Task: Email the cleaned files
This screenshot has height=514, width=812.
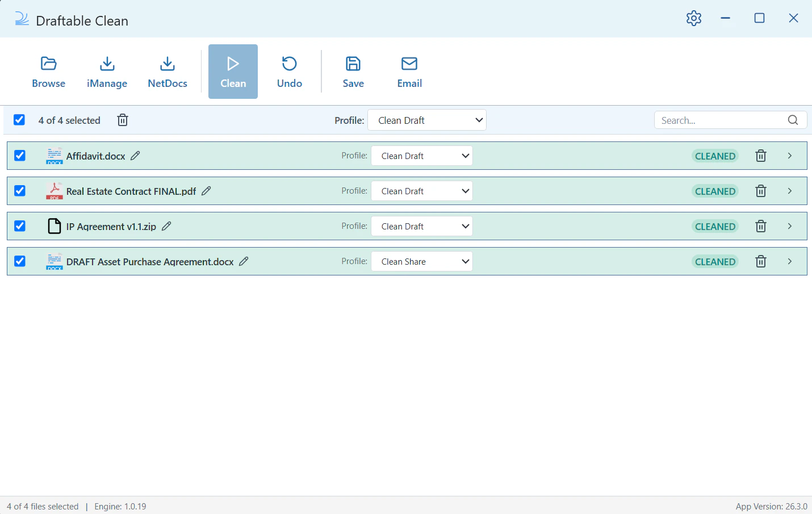Action: click(409, 72)
